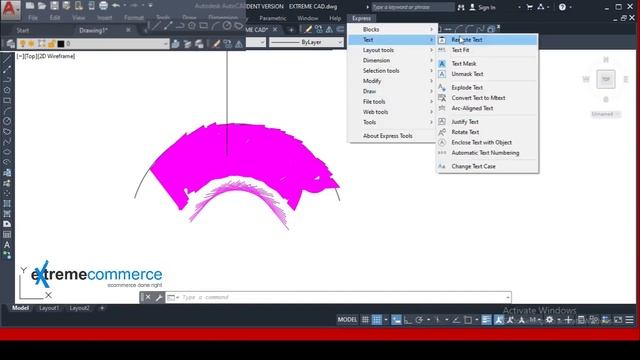Select the Rectangle tool in left toolbar
640x360 pixels.
coord(7,100)
